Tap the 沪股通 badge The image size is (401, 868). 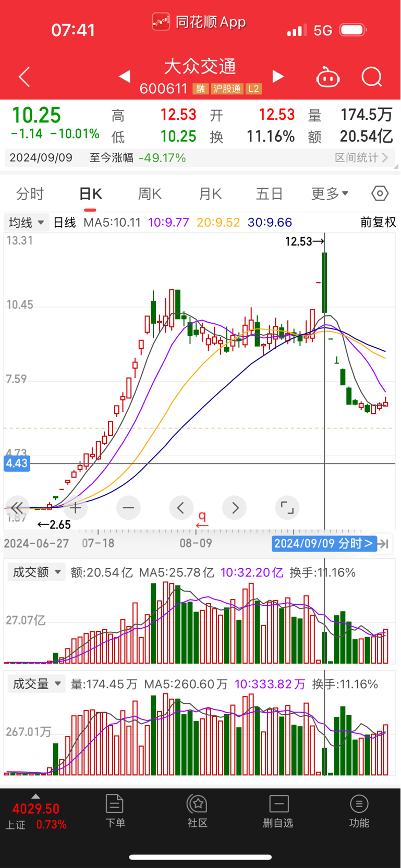click(227, 89)
